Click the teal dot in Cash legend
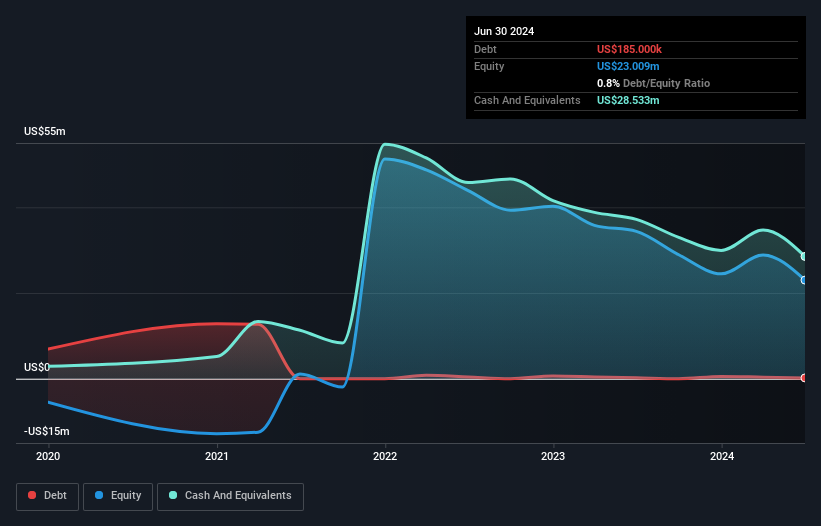The width and height of the screenshot is (821, 526). coord(173,495)
